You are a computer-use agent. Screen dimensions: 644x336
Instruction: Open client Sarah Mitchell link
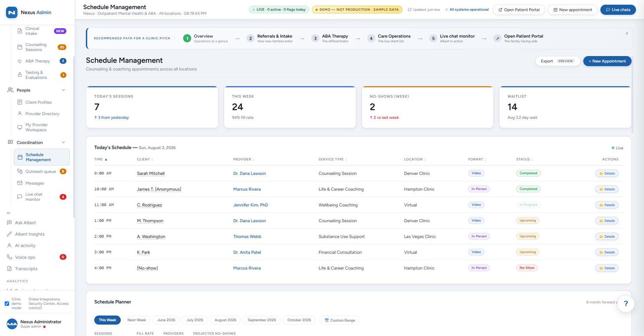point(151,173)
